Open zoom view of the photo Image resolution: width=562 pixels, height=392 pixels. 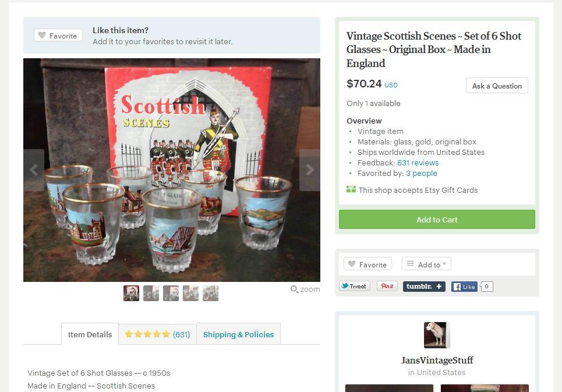click(x=305, y=289)
